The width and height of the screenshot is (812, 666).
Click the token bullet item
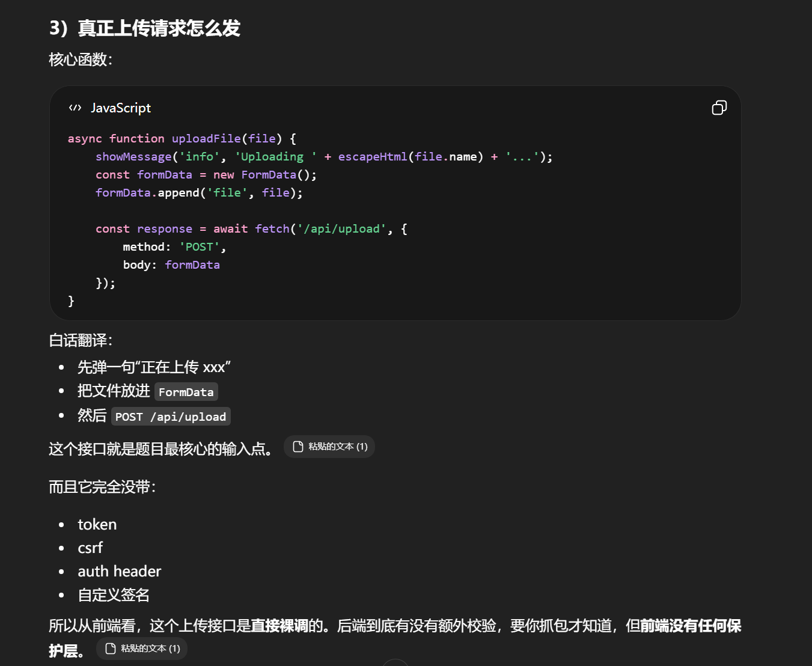pyautogui.click(x=97, y=525)
